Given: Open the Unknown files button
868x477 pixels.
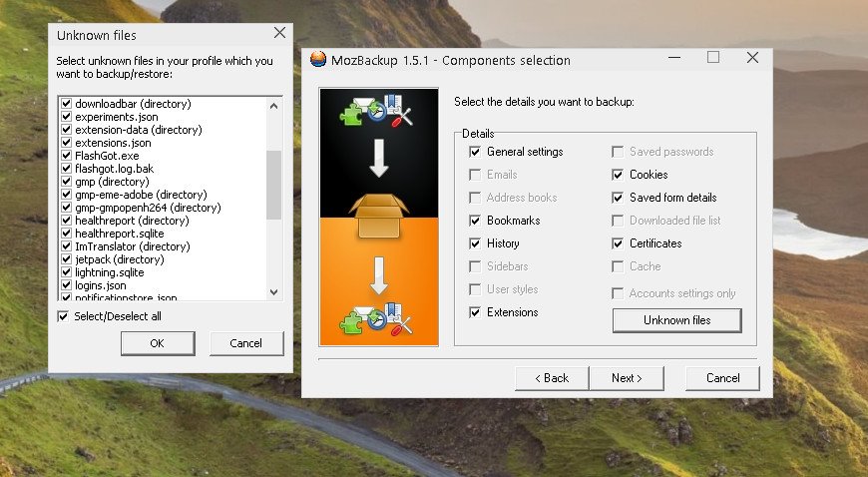Looking at the screenshot, I should 677,320.
